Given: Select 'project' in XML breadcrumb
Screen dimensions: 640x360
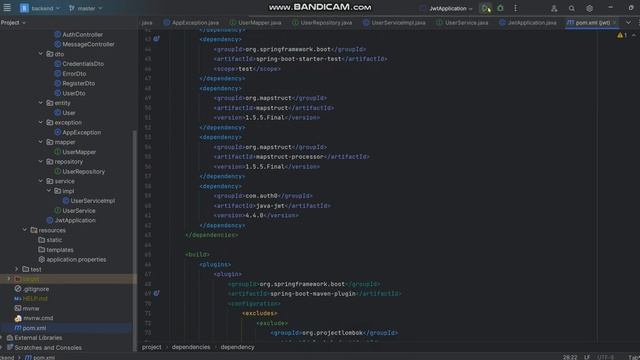Looking at the screenshot, I should (x=151, y=347).
